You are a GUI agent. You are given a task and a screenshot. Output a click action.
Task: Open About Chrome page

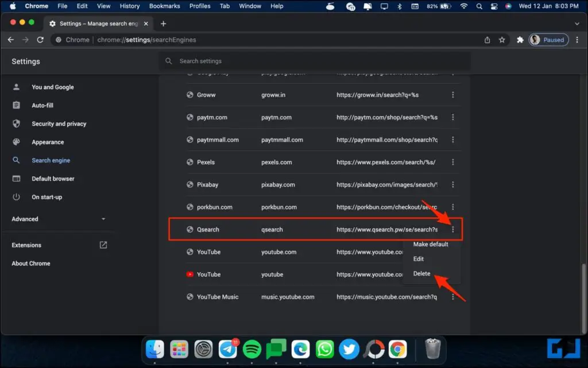point(31,264)
